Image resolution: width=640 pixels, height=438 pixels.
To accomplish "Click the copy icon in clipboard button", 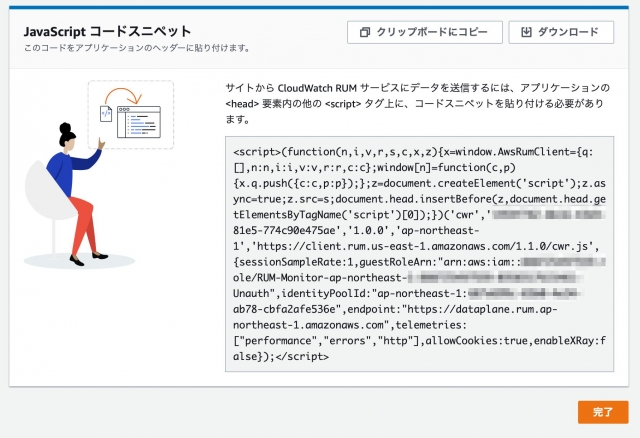I will (365, 32).
